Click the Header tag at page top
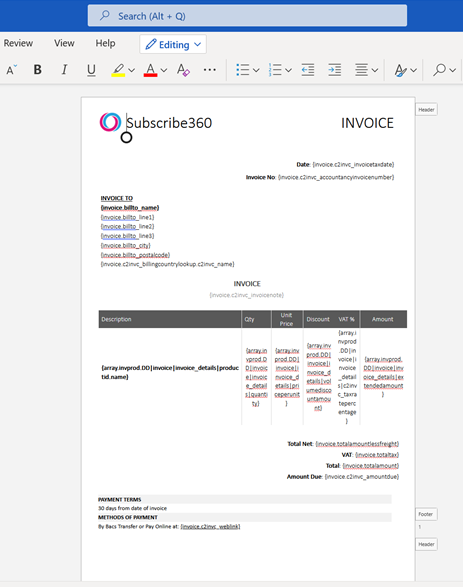This screenshot has height=587, width=463. tap(426, 110)
